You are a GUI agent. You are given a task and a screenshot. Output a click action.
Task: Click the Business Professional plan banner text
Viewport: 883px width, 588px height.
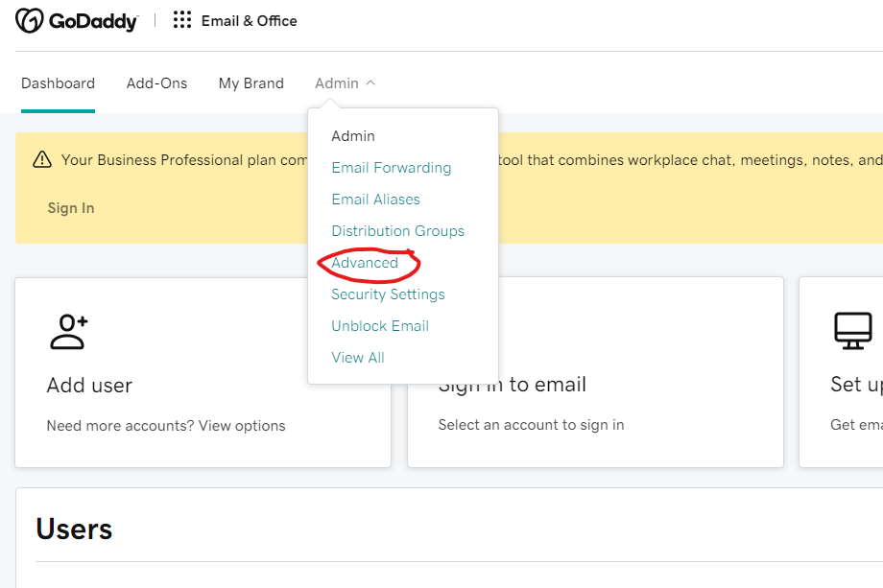(184, 160)
